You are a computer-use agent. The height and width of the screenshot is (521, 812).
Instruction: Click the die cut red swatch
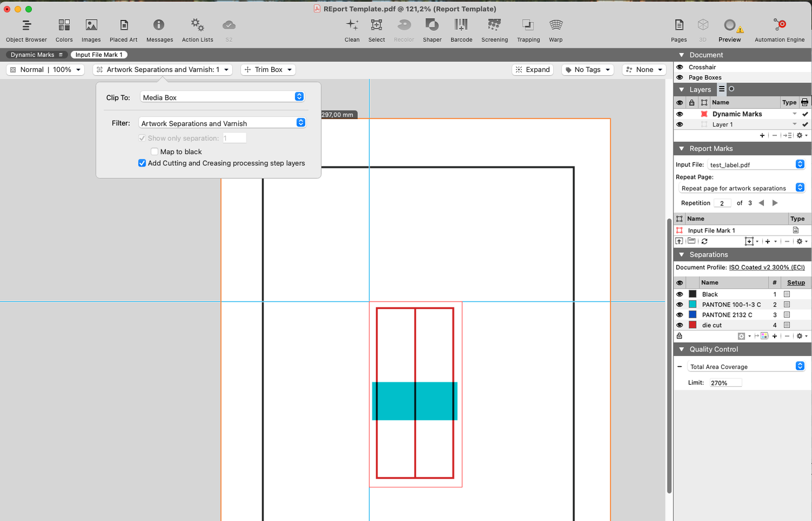(x=692, y=325)
